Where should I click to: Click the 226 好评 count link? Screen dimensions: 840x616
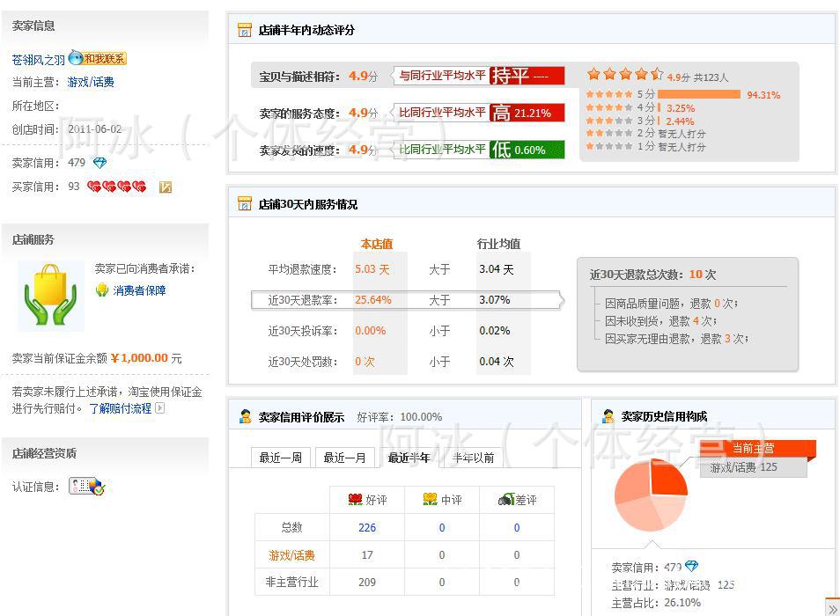pyautogui.click(x=366, y=527)
